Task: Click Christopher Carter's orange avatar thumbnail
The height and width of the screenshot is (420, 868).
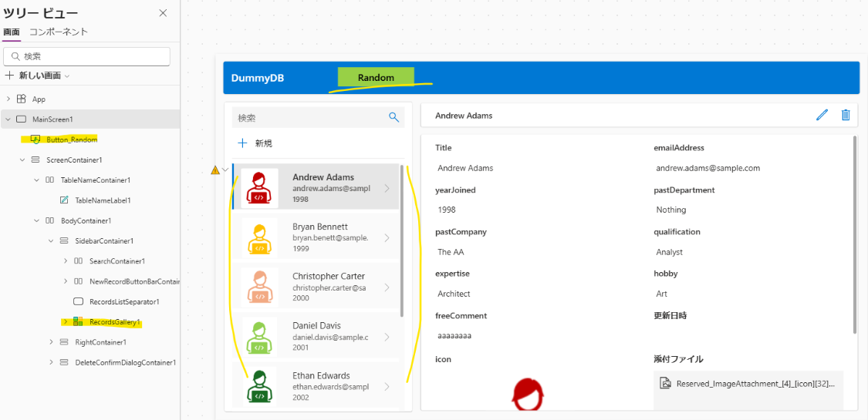Action: (259, 287)
